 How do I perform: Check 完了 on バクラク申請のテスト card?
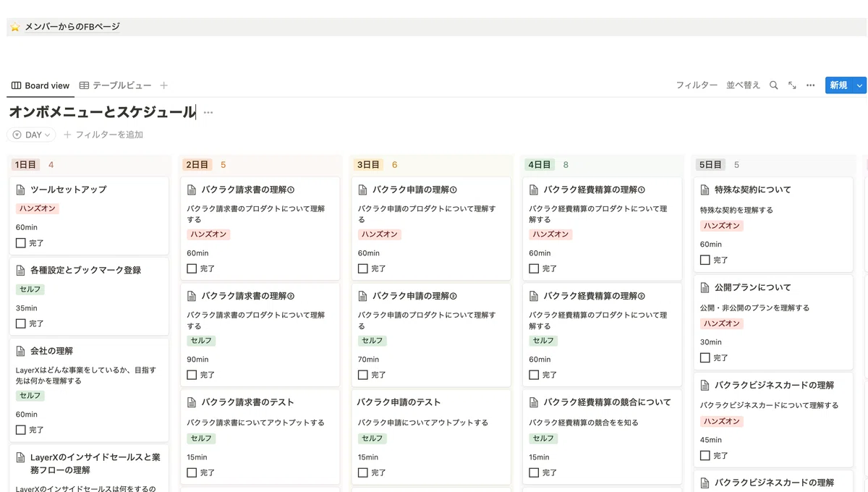pyautogui.click(x=363, y=472)
